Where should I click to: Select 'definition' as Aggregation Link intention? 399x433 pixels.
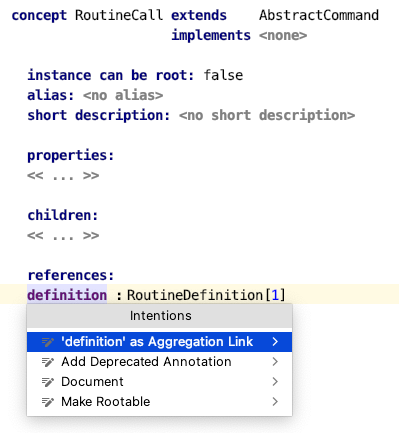pos(159,342)
